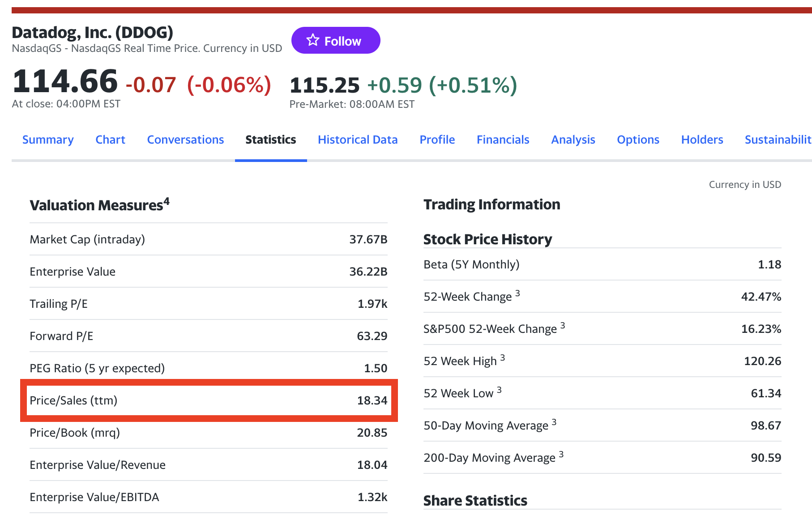Image resolution: width=812 pixels, height=519 pixels.
Task: Go to the Historical Data tab
Action: (x=358, y=140)
